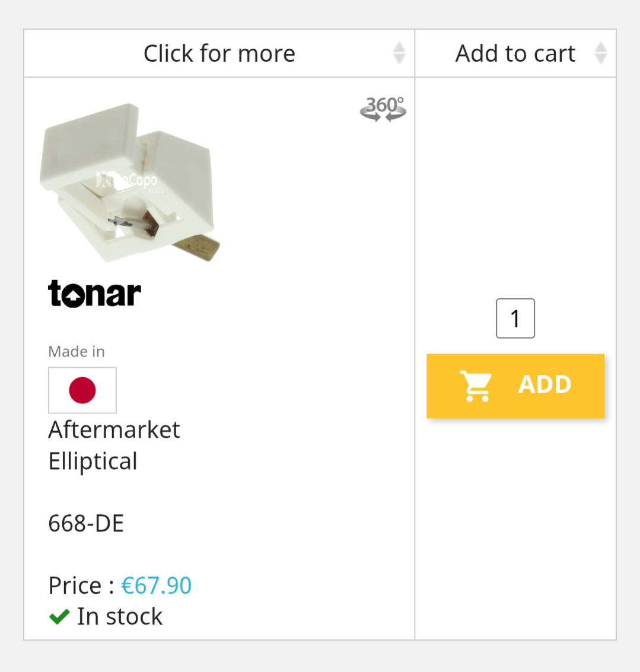Select the Click for more column header
This screenshot has width=640, height=672.
pyautogui.click(x=219, y=53)
